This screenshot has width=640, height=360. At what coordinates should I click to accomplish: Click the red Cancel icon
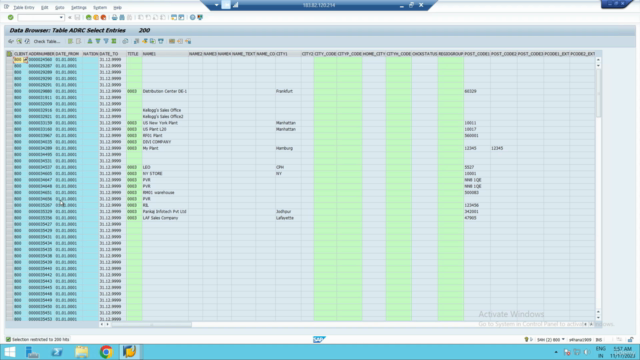point(103,18)
